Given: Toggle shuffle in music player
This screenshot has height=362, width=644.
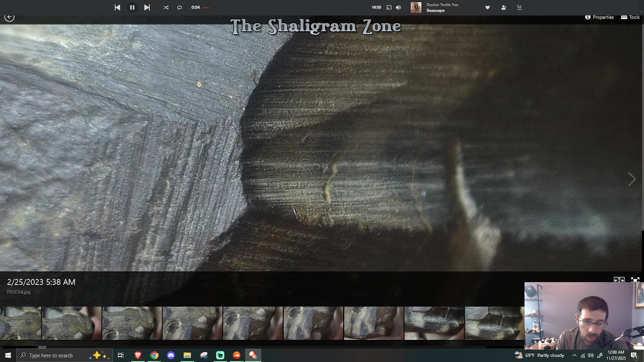Looking at the screenshot, I should pos(166,8).
